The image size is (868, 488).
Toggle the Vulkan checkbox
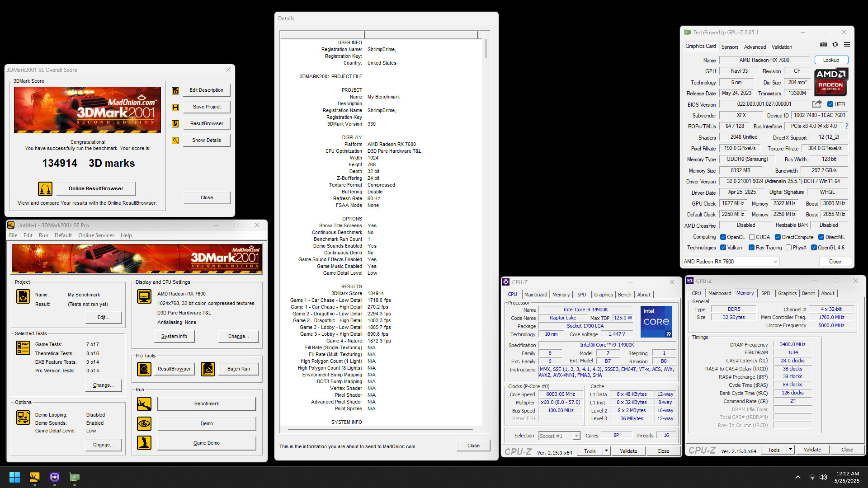[x=723, y=248]
